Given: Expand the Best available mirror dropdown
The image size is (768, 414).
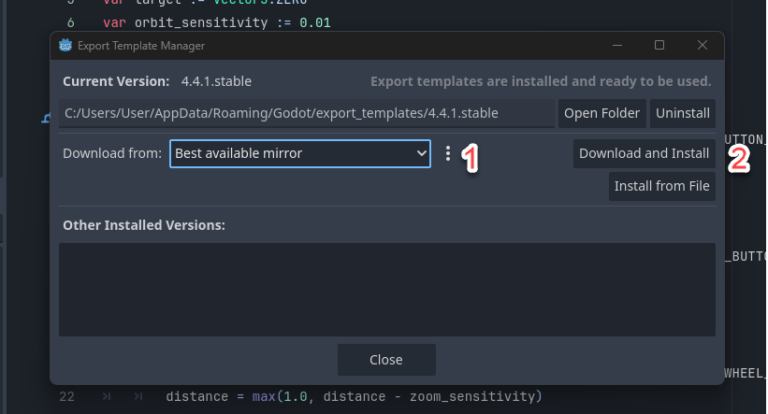Looking at the screenshot, I should 300,153.
